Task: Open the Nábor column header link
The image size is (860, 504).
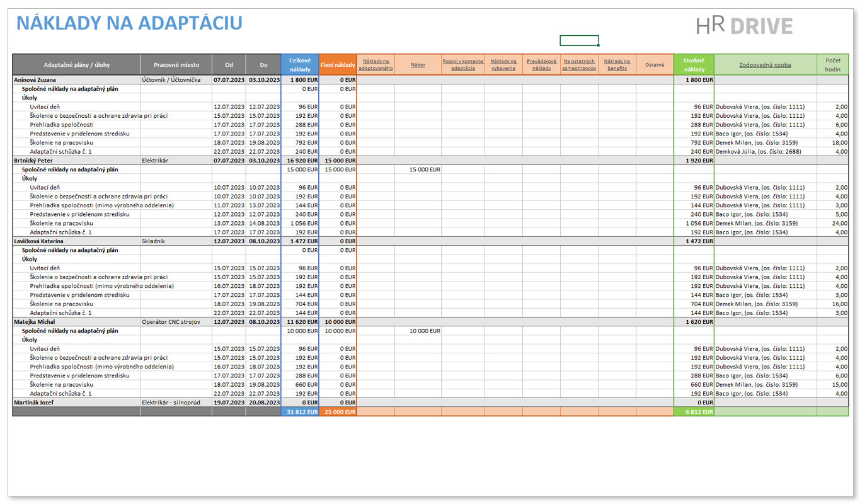Action: [x=418, y=64]
